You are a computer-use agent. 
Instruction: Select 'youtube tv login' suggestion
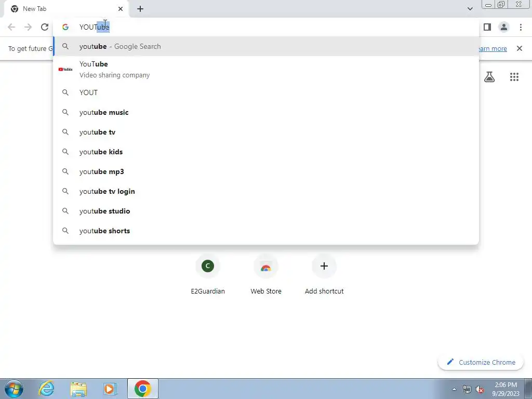pos(266,191)
